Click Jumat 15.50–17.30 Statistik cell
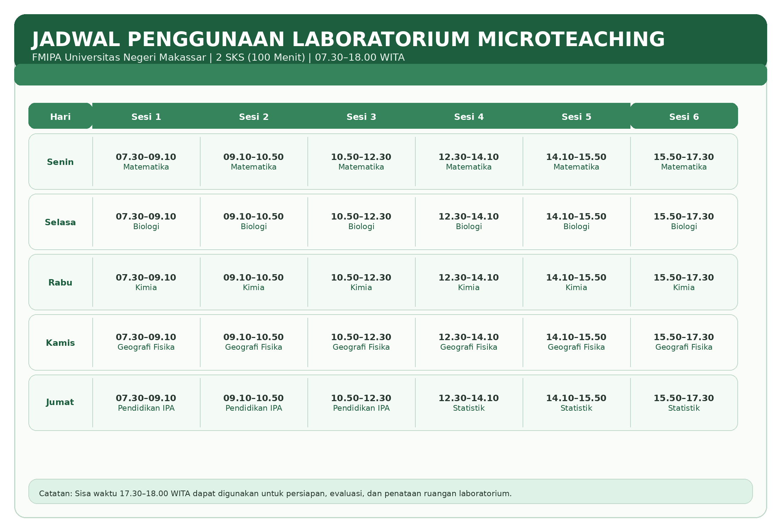 (684, 403)
